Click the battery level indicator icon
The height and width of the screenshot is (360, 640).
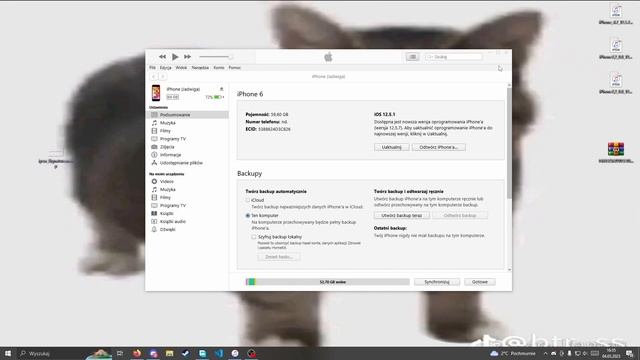point(218,97)
